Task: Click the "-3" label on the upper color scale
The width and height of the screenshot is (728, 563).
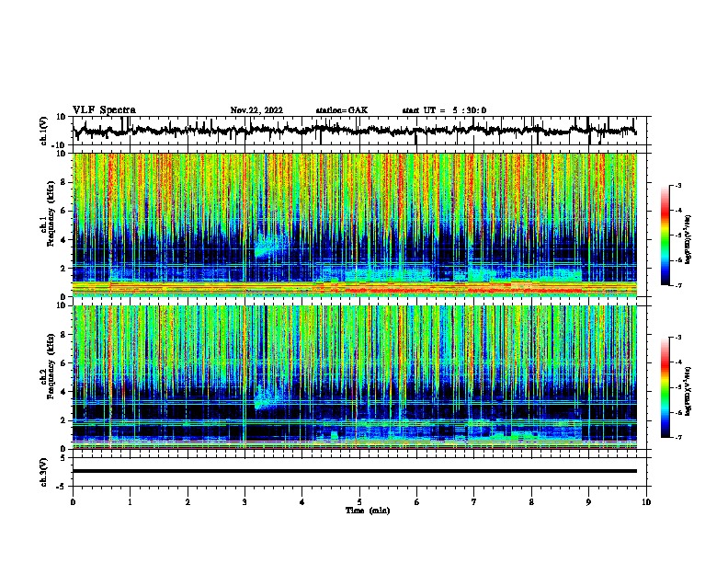Action: click(677, 185)
